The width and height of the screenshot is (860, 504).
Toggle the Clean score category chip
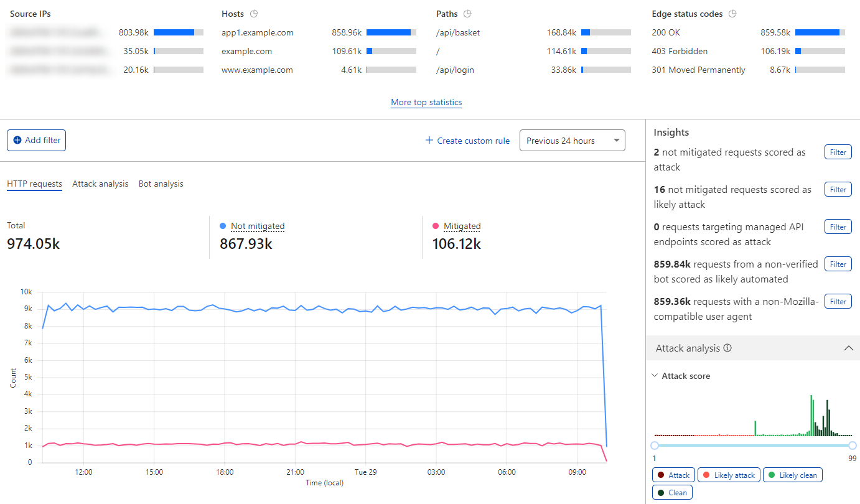point(672,492)
